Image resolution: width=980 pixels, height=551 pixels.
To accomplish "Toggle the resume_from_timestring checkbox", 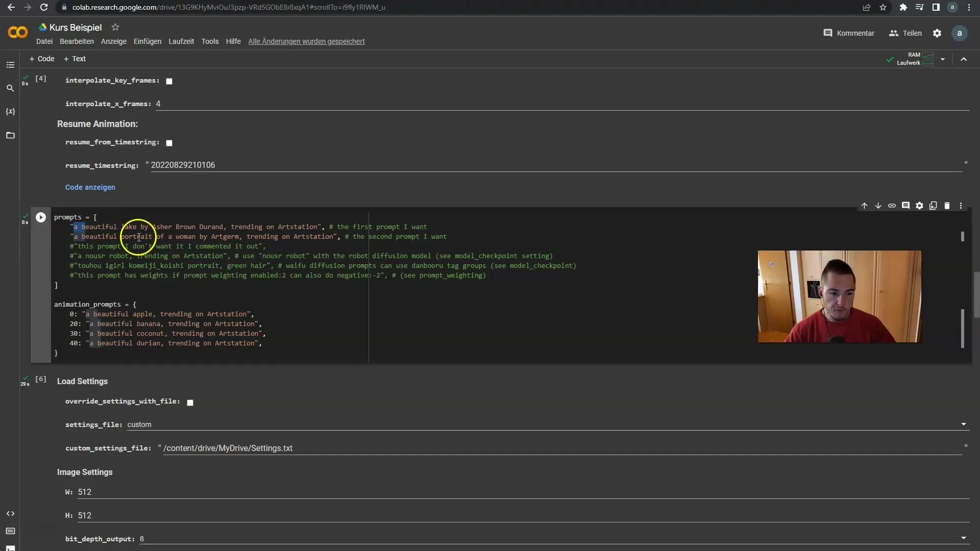I will click(x=169, y=143).
